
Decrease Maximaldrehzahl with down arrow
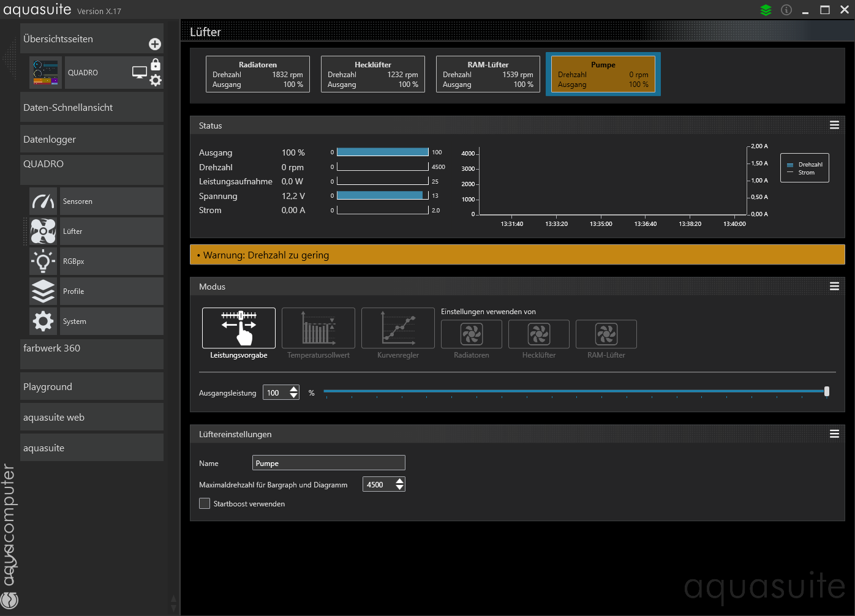click(x=400, y=488)
